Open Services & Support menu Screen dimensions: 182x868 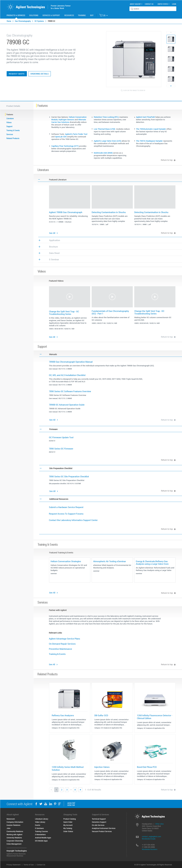click(51, 15)
